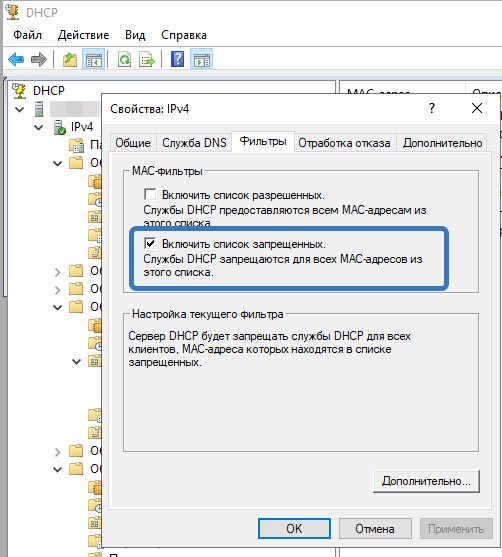Toggle the console tree pane icon

pyautogui.click(x=93, y=59)
